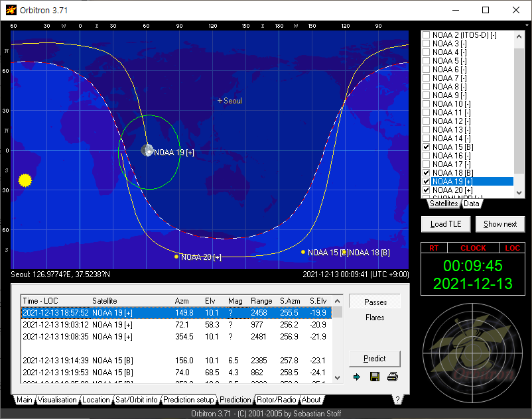532x419 pixels.
Task: Click the Show next button
Action: click(x=500, y=224)
